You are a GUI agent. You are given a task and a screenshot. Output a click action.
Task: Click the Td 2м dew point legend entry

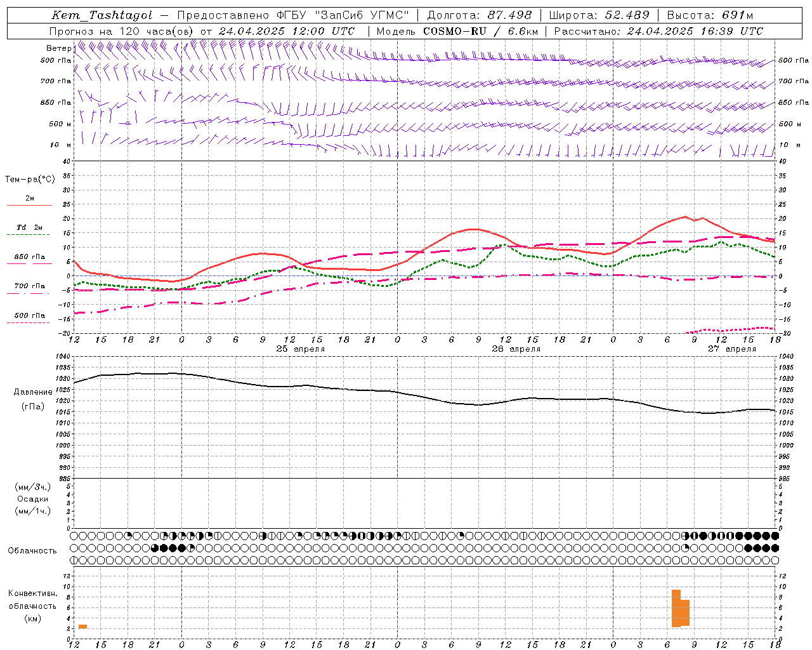point(30,227)
